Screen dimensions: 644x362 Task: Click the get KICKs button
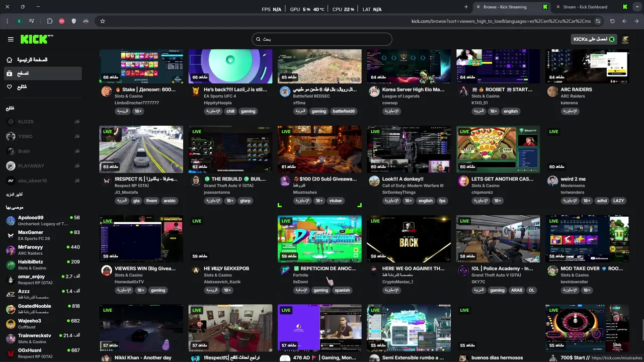[594, 39]
